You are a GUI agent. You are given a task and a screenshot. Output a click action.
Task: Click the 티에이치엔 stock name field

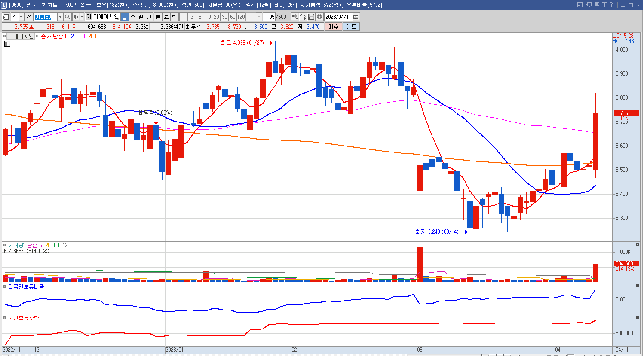(x=106, y=17)
